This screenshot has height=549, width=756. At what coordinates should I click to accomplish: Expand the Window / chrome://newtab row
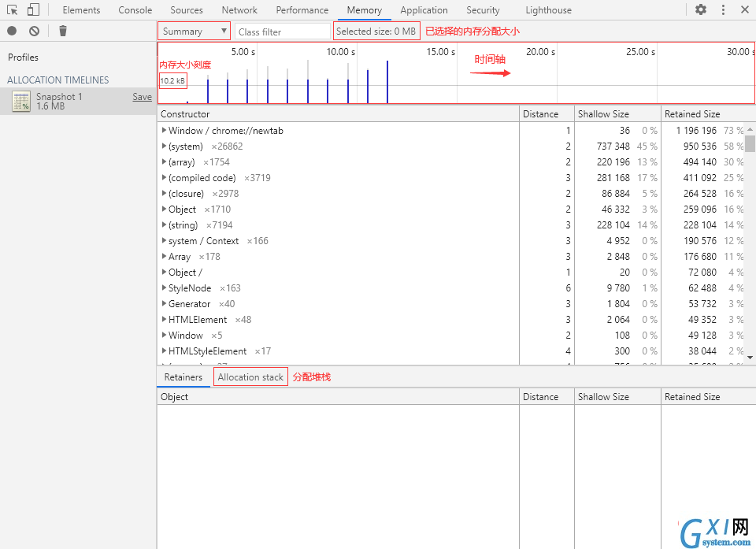[x=164, y=130]
